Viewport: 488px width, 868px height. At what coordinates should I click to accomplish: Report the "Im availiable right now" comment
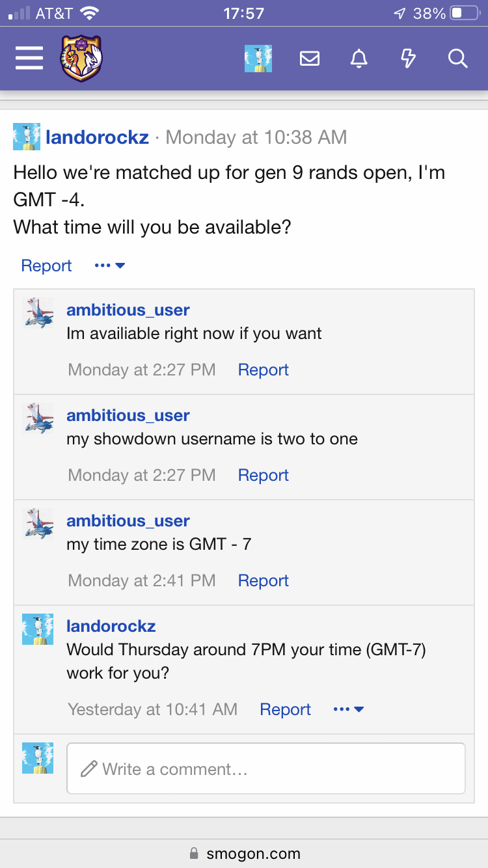click(263, 370)
